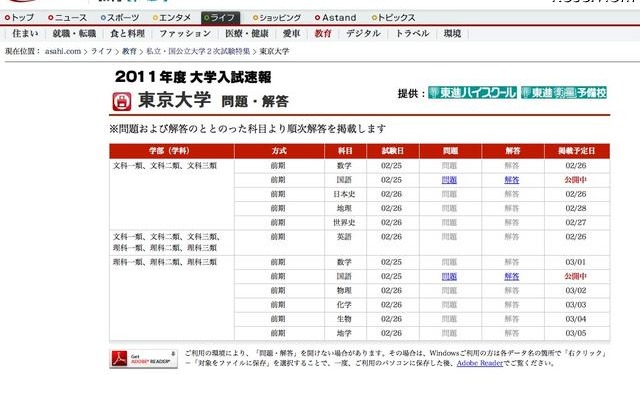Open 問題 link for 理科 国語 row
The width and height of the screenshot is (640, 400).
[x=449, y=277]
